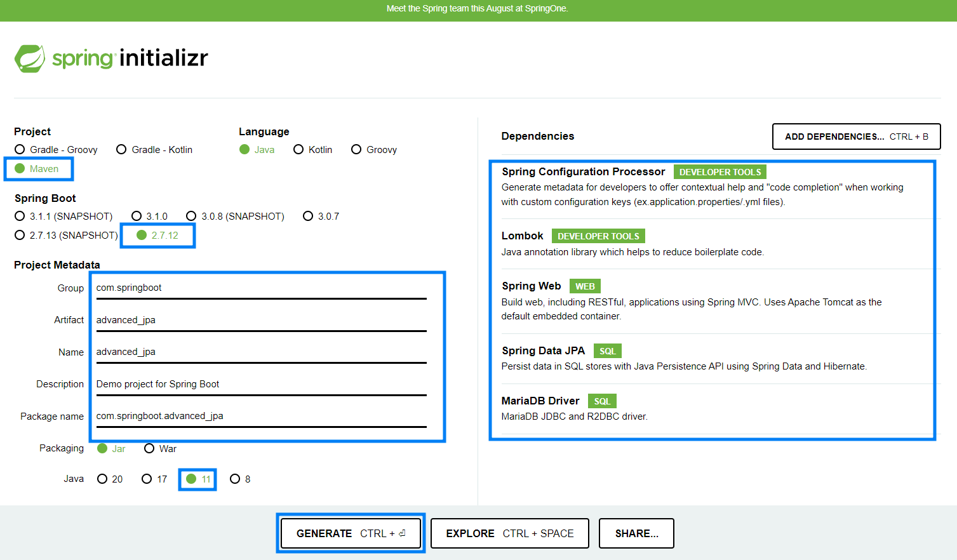Viewport: 957px width, 560px height.
Task: Choose Spring Boot version 3.1.0
Action: click(150, 217)
